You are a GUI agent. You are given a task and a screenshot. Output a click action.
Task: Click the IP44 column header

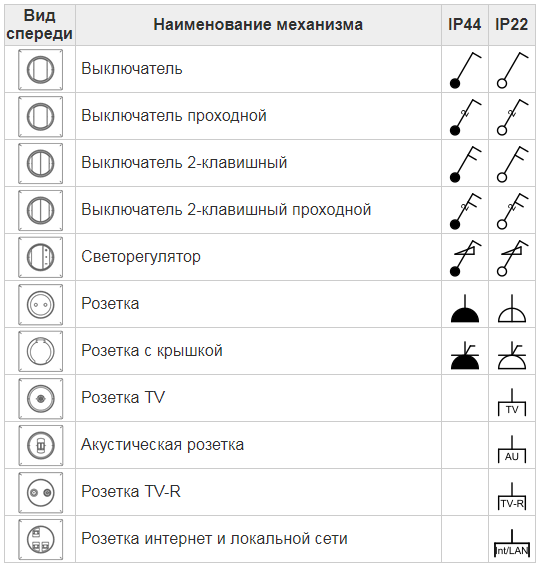click(465, 25)
